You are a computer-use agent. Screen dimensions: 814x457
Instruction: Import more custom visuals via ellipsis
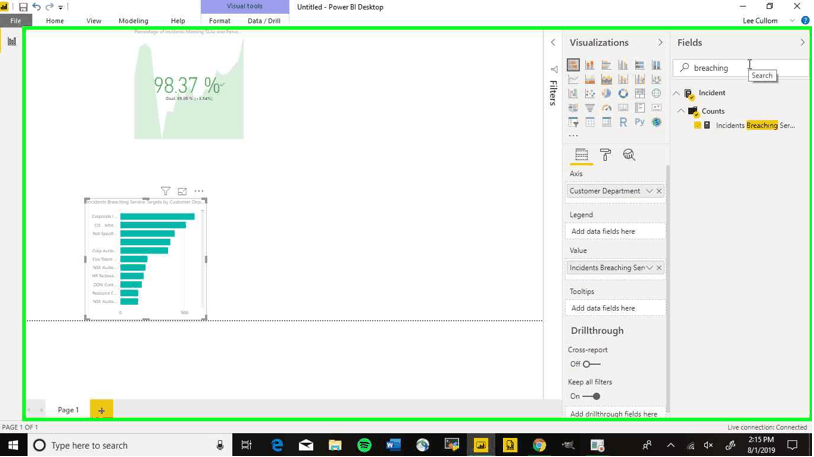(573, 136)
